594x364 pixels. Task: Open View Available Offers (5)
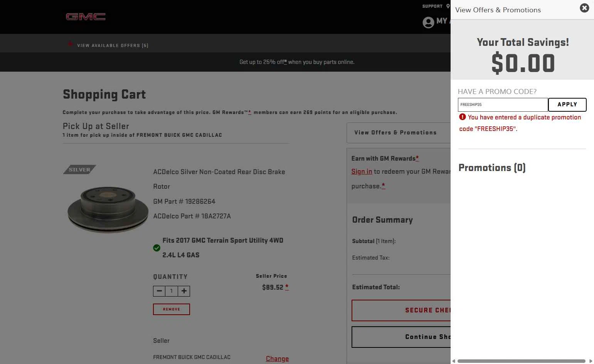coord(113,45)
